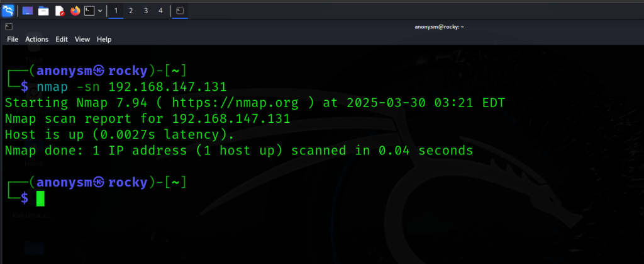This screenshot has width=644, height=264.
Task: Open the Help menu
Action: [104, 40]
